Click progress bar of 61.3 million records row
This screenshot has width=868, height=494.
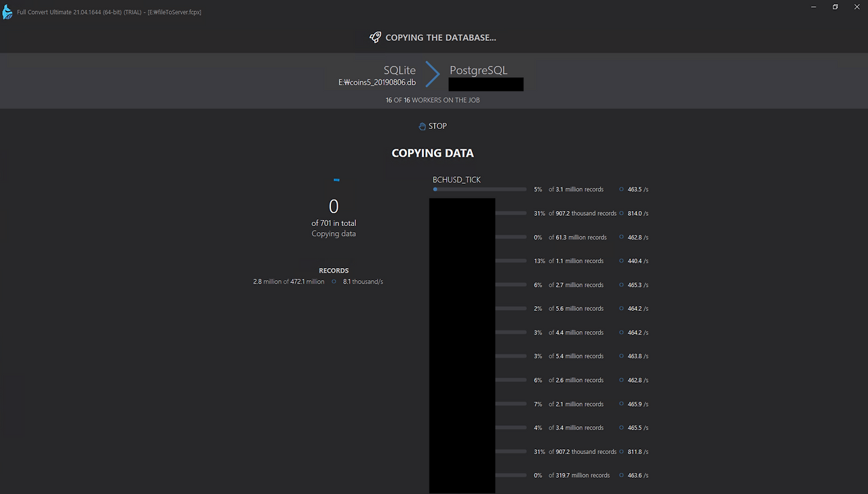click(511, 237)
